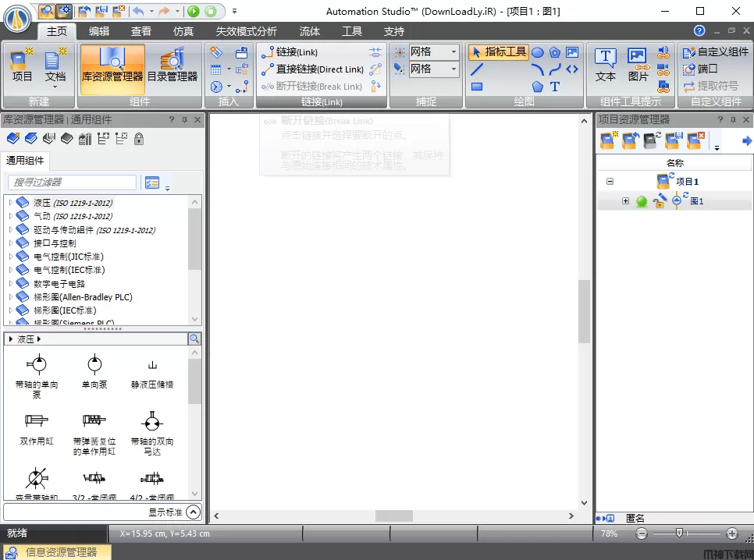754x560 pixels.
Task: Expand the 气动 library tree node
Action: (x=11, y=216)
